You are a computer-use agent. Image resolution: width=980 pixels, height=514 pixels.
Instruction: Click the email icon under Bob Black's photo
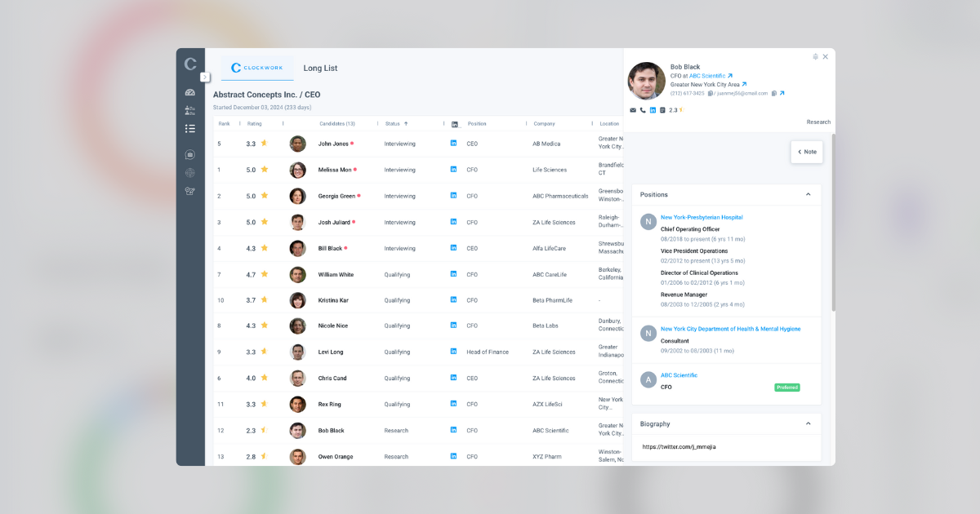(x=633, y=110)
